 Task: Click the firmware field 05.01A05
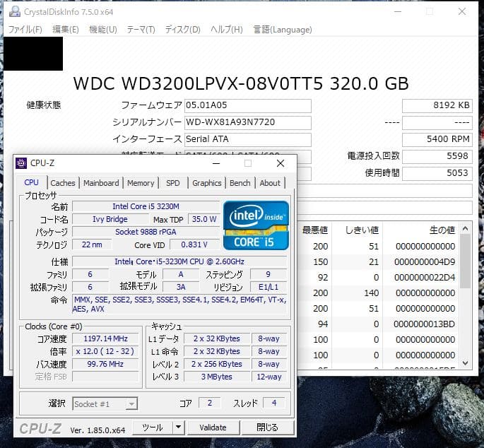pyautogui.click(x=248, y=105)
